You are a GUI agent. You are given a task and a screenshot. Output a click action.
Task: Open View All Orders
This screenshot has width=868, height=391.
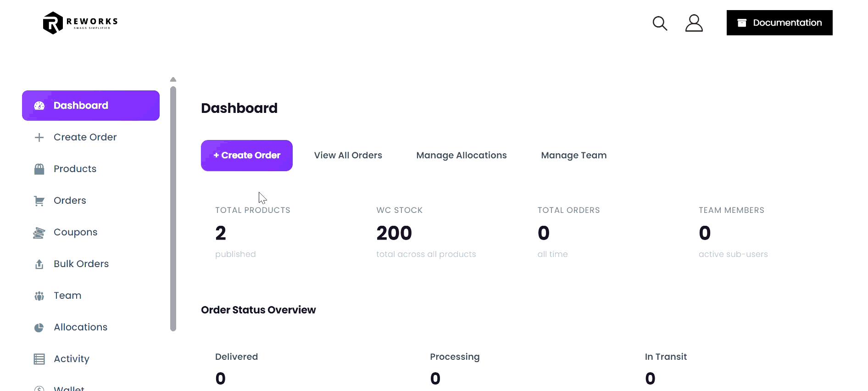348,155
